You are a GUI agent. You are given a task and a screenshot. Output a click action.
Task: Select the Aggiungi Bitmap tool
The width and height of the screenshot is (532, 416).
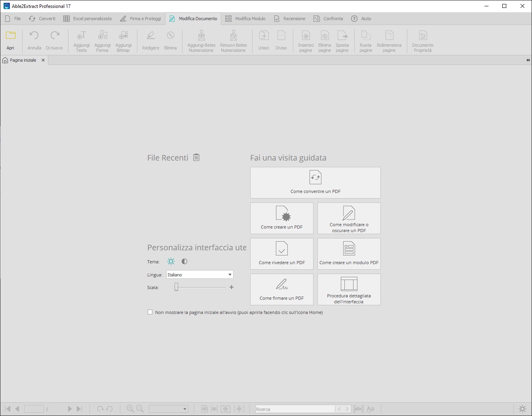[123, 41]
